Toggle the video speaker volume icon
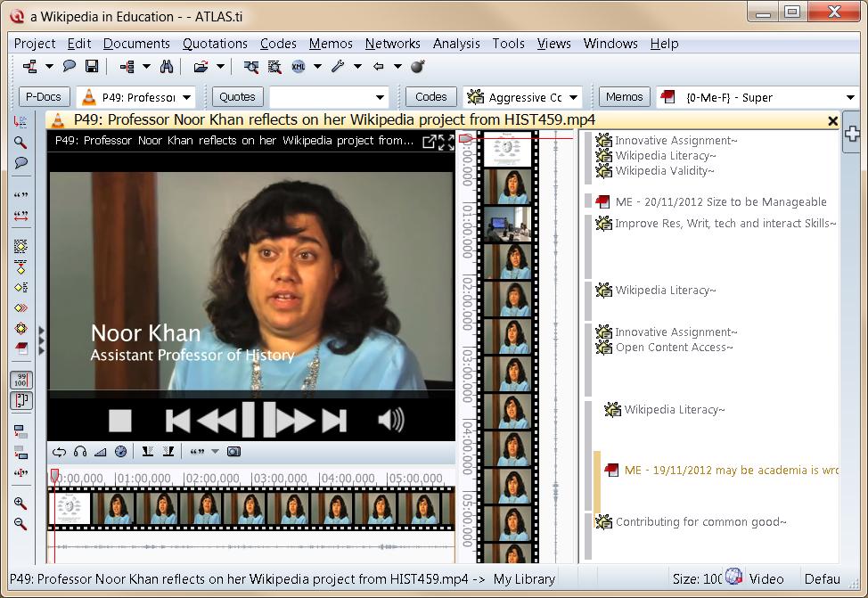This screenshot has width=868, height=598. (x=391, y=421)
